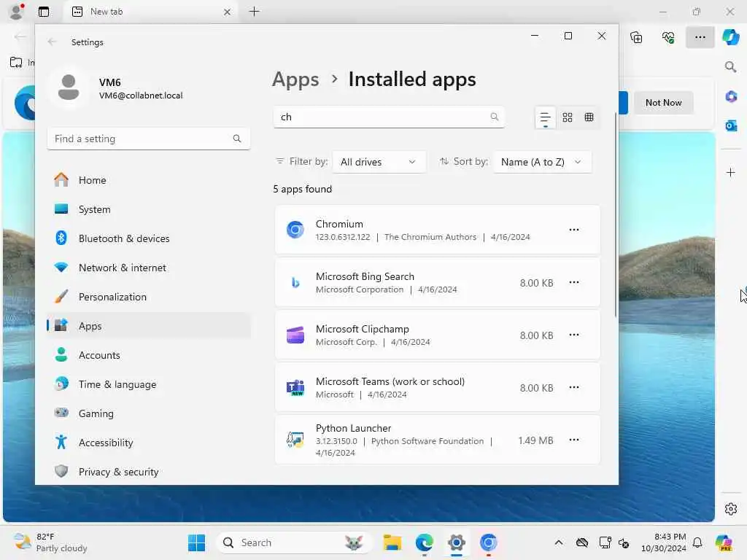Click the Python Launcher app icon
This screenshot has width=747, height=560.
[x=295, y=440]
